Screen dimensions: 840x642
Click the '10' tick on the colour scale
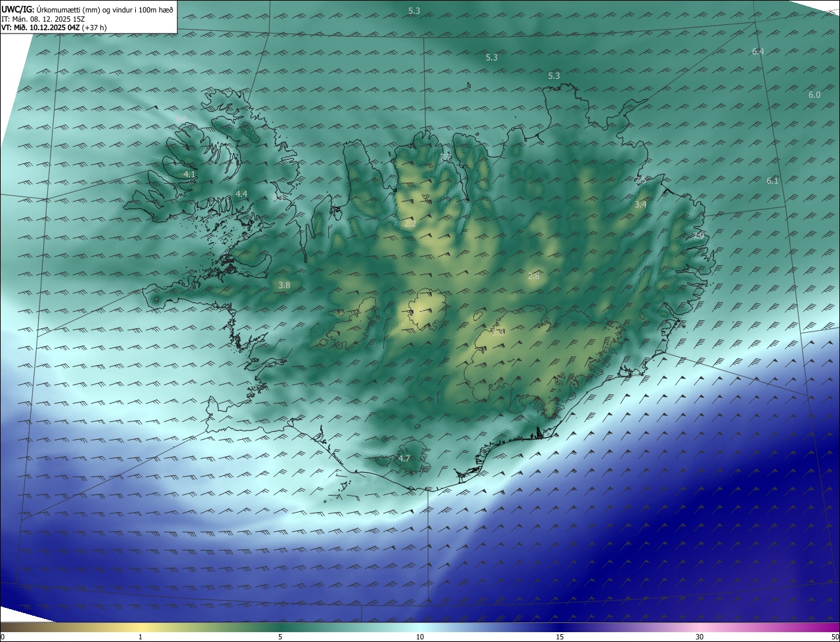point(420,637)
